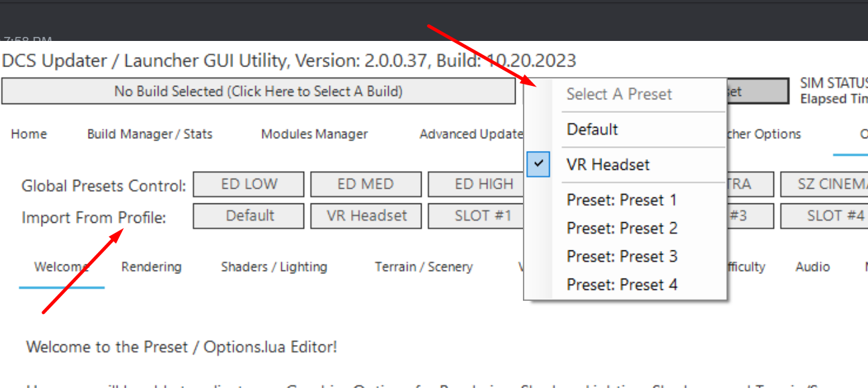Open the Home tab
The image size is (868, 388).
[29, 134]
